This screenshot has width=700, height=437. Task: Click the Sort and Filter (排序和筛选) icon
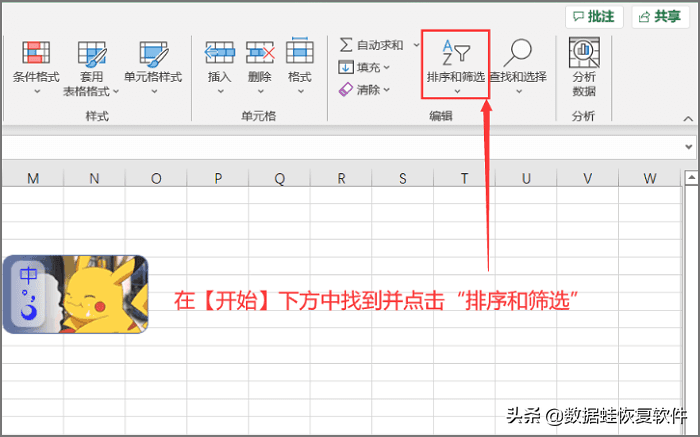pyautogui.click(x=455, y=52)
